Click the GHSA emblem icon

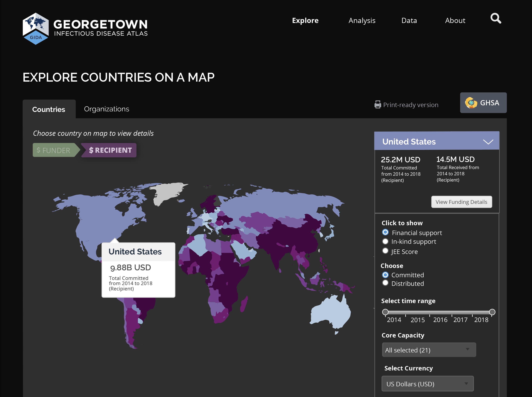point(471,103)
